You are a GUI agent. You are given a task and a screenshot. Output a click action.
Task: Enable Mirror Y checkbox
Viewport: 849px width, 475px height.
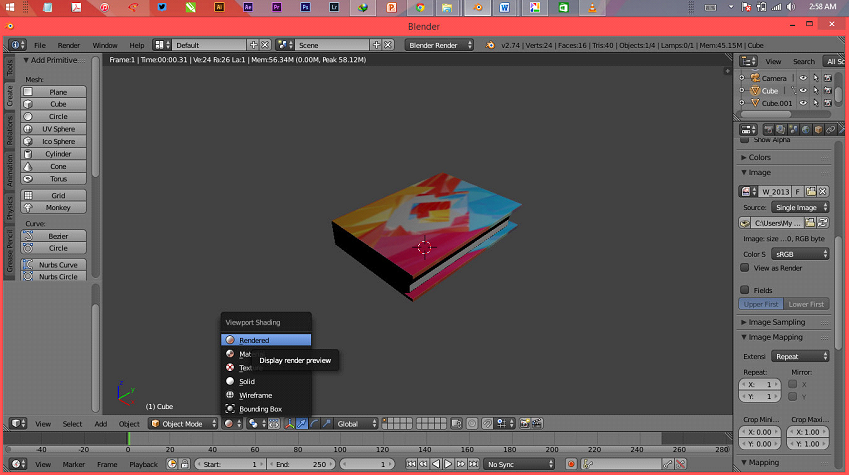pyautogui.click(x=793, y=396)
